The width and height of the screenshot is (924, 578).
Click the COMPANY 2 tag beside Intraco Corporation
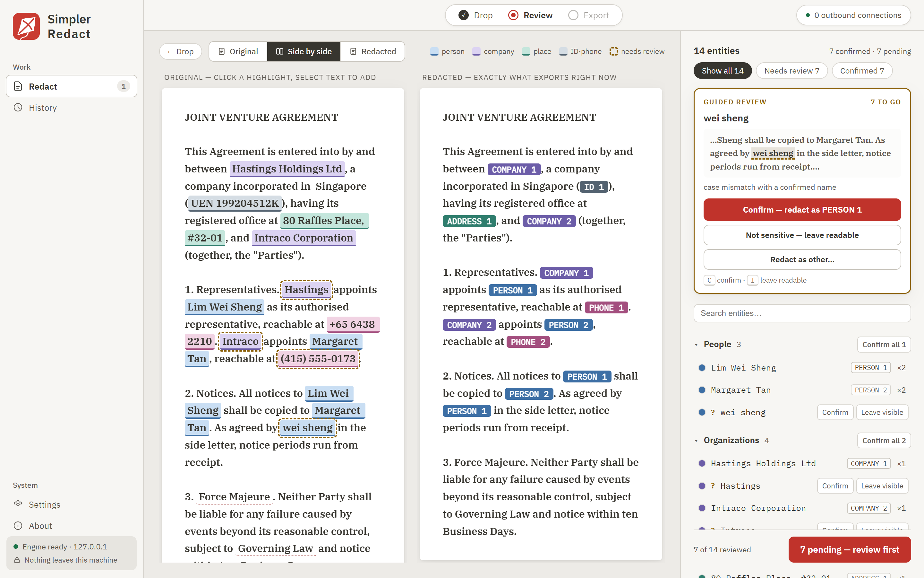(x=868, y=508)
